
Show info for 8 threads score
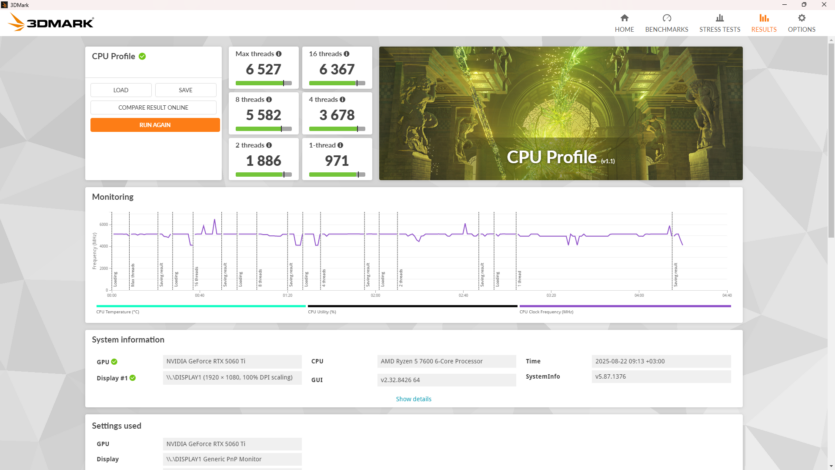[269, 100]
